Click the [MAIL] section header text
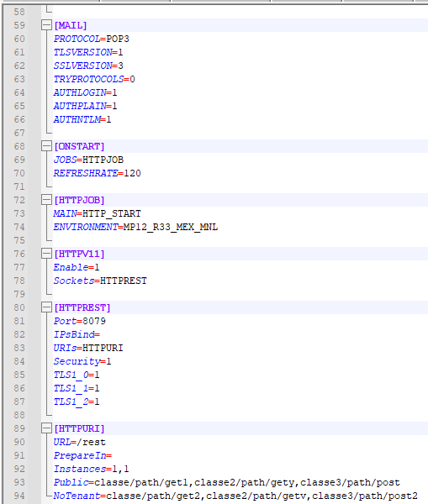The width and height of the screenshot is (428, 504). coord(71,25)
